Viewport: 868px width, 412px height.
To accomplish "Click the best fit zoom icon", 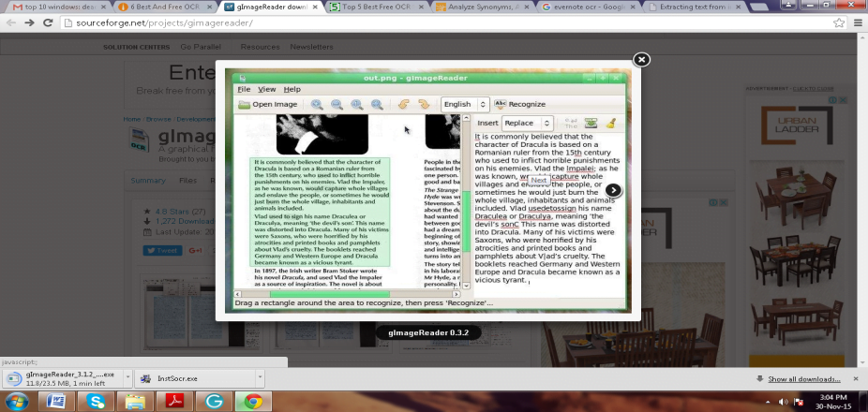I will [x=377, y=105].
